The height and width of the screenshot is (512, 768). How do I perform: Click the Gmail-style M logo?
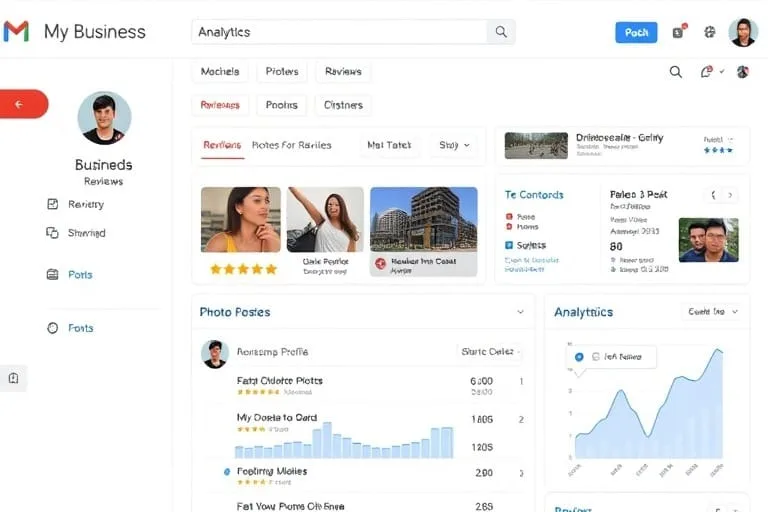click(16, 31)
